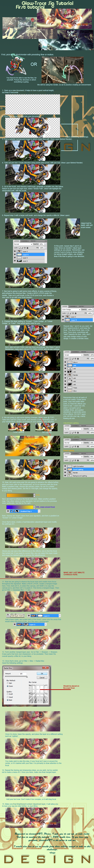This screenshot has width=94, height=868.
Task: Switch to Paths tab in the Hue panel
Action: (x=84, y=454)
